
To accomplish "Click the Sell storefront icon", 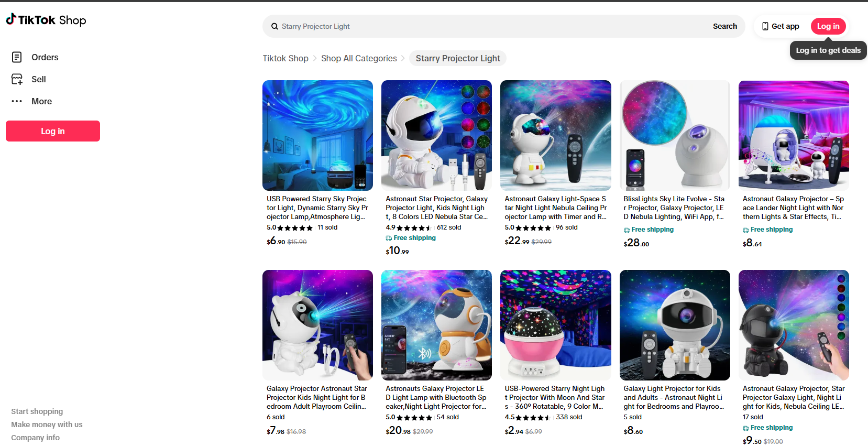I will click(17, 79).
